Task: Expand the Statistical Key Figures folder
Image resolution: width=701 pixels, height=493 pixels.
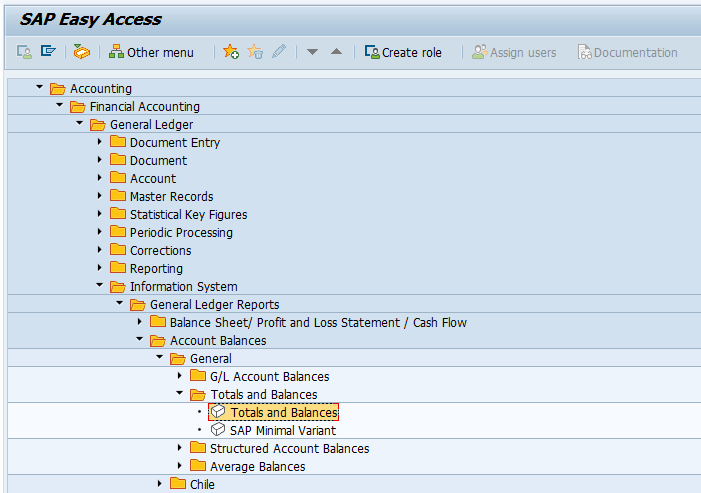Action: (x=100, y=214)
